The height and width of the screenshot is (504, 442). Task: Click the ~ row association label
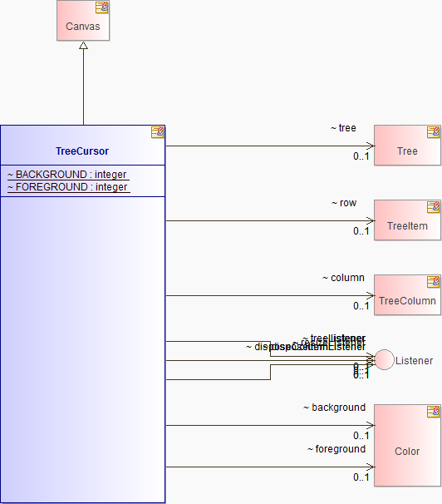pyautogui.click(x=344, y=203)
